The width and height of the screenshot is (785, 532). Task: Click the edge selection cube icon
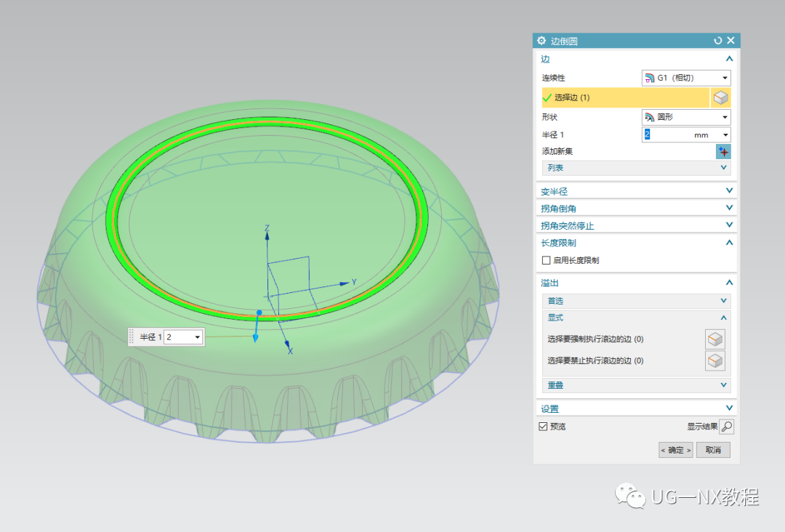pyautogui.click(x=720, y=97)
